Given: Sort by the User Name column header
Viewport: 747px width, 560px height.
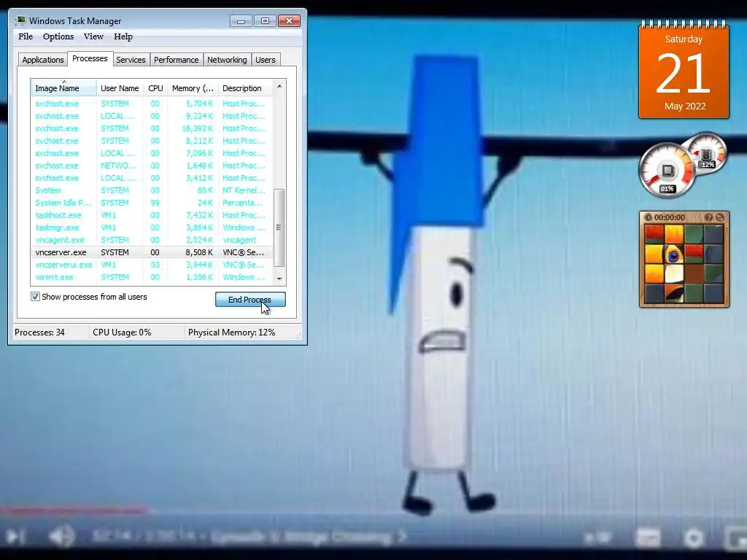Looking at the screenshot, I should point(120,88).
